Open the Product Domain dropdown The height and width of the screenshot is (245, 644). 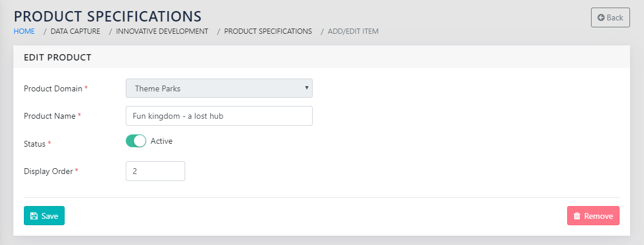pyautogui.click(x=218, y=88)
